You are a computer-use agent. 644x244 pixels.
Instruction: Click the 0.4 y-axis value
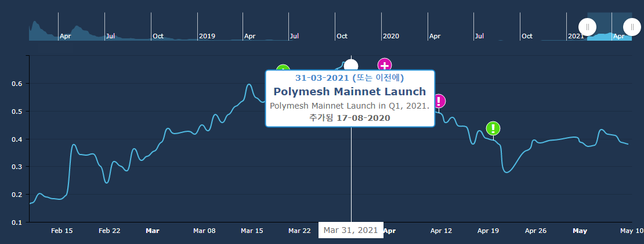[x=16, y=139]
